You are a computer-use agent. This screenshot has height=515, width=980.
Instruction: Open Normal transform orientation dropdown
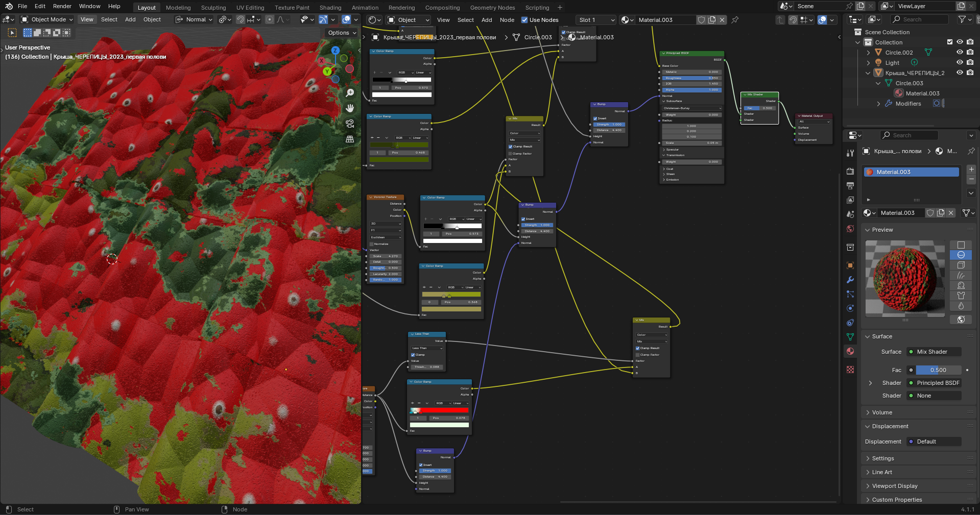(x=195, y=19)
